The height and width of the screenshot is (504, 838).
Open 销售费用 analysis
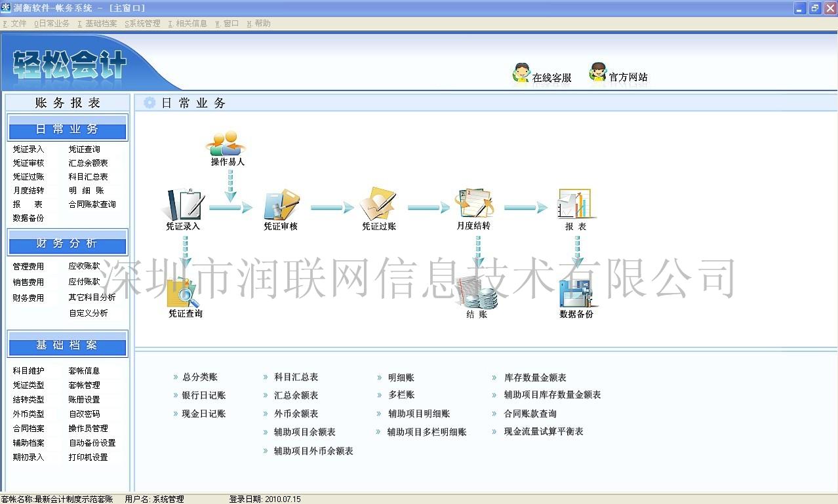28,282
